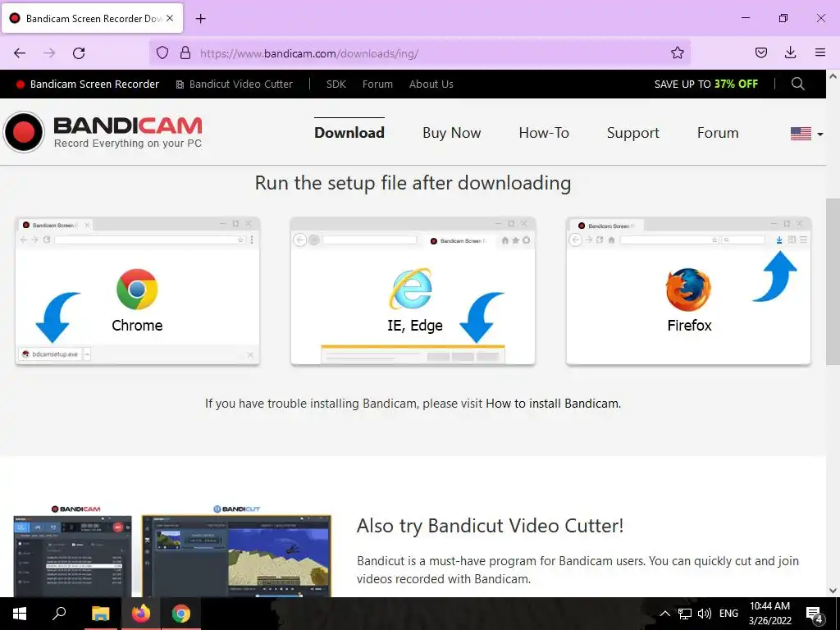The image size is (840, 630).
Task: Click the taskbar clock and date
Action: click(769, 614)
